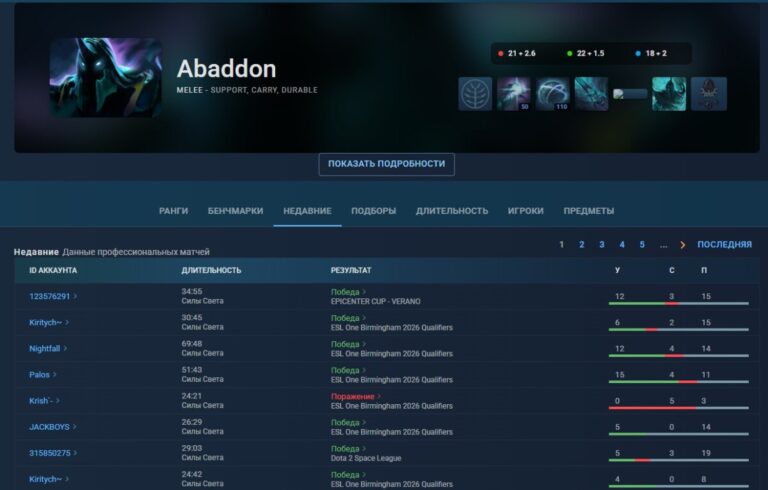Open Nightfall player profile
This screenshot has height=490, width=768.
48,348
